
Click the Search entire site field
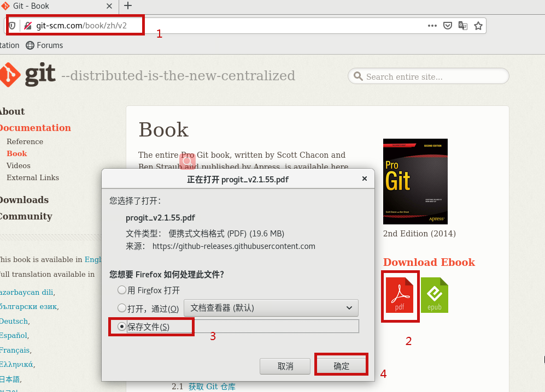tap(428, 76)
